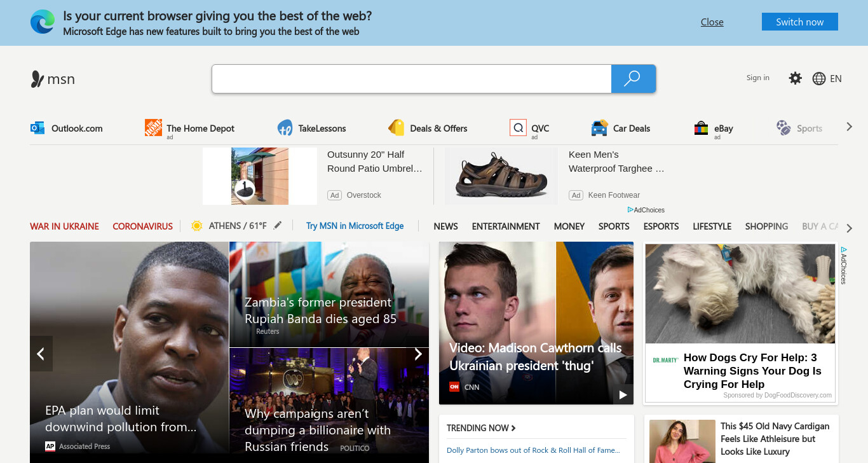Open the Entertainment tab
Viewport: 868px width, 463px height.
point(506,226)
